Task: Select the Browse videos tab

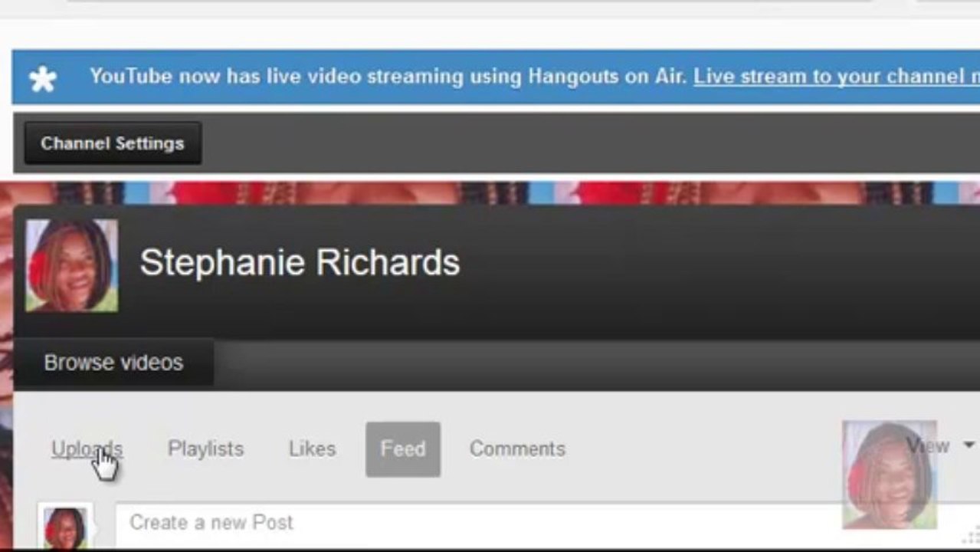Action: [113, 363]
